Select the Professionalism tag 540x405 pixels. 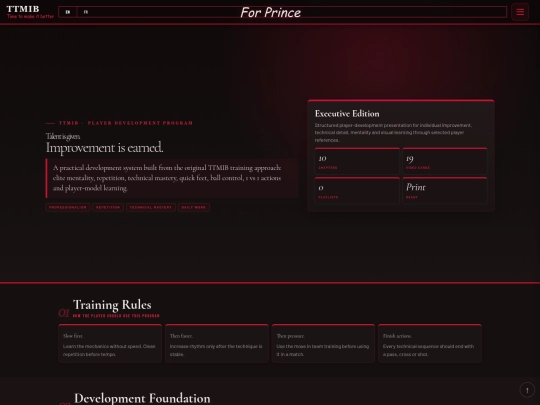[68, 207]
